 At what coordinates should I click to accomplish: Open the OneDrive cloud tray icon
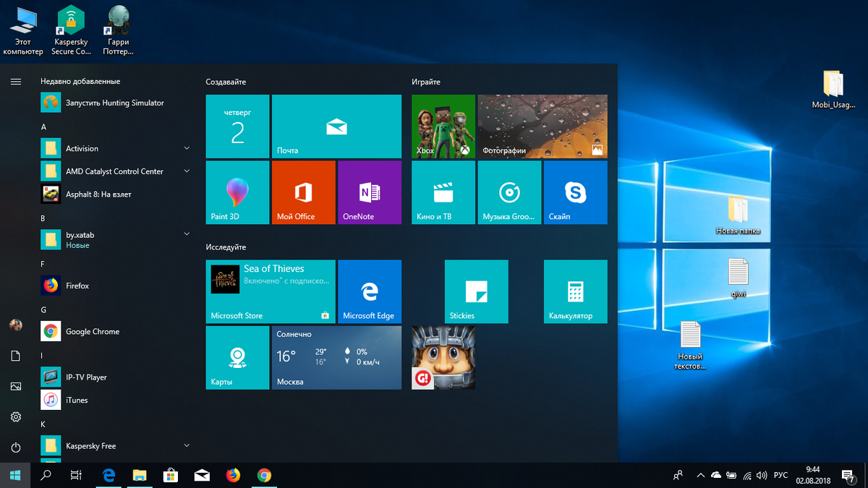[x=716, y=475]
